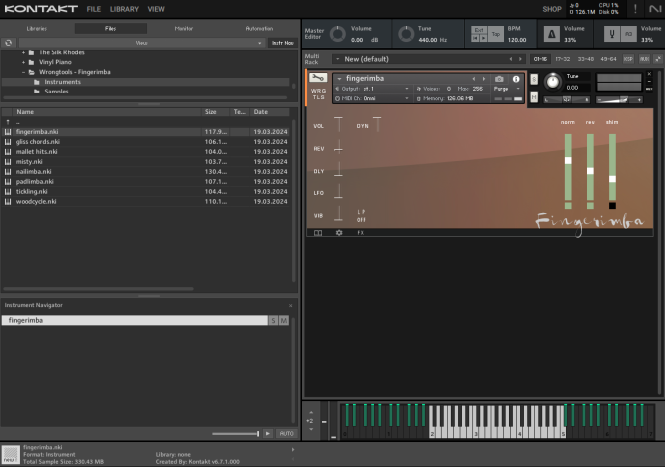665x467 pixels.
Task: Select the 49-64 rack page button
Action: click(x=608, y=59)
